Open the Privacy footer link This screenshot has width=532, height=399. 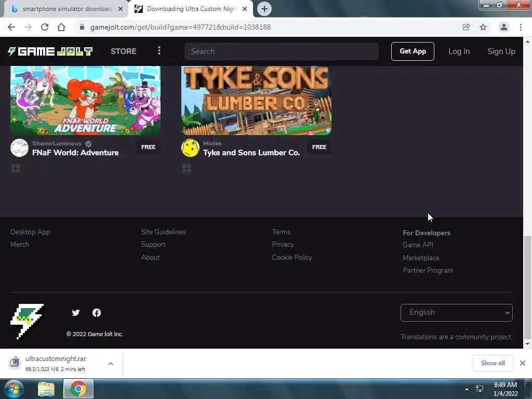click(x=283, y=244)
